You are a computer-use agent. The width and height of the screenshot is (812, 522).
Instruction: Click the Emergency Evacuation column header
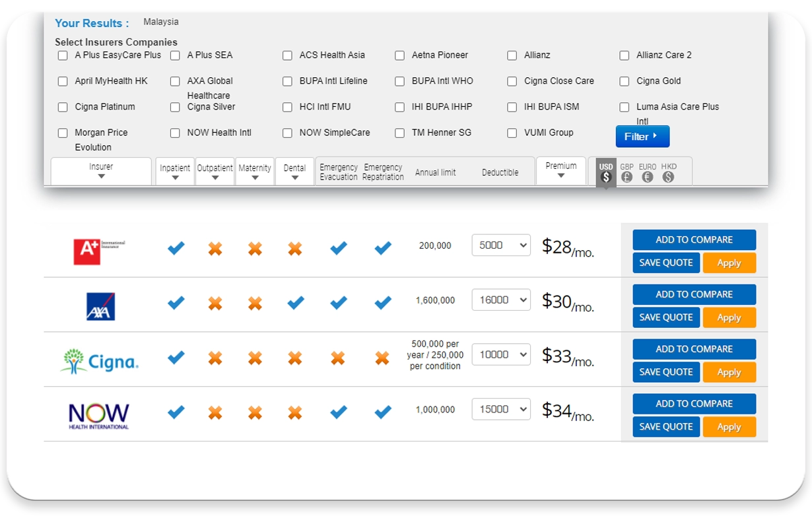click(x=339, y=172)
